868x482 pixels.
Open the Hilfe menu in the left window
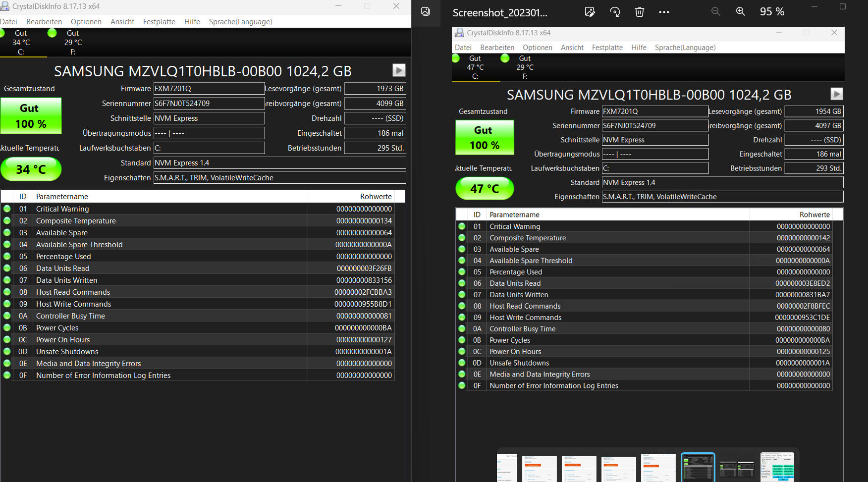(192, 22)
